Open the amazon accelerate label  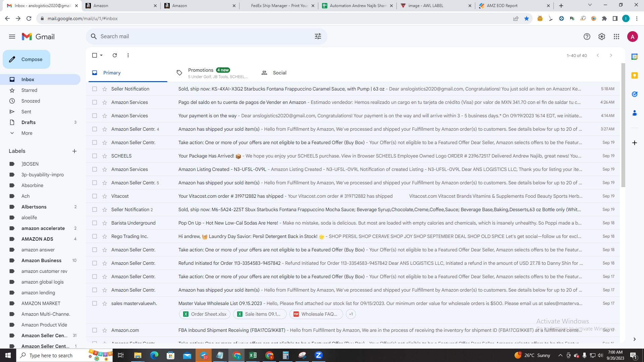(x=40, y=228)
